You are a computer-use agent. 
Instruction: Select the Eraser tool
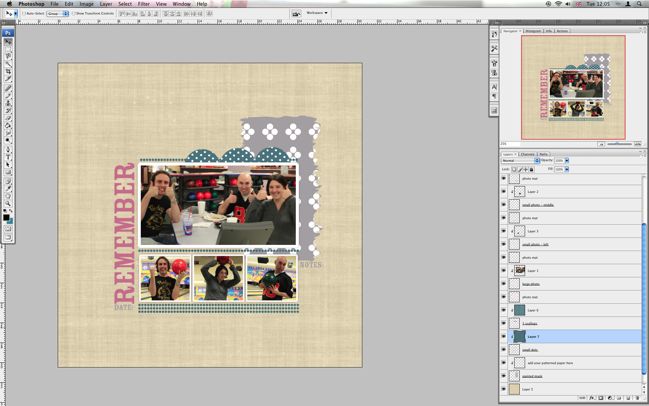pyautogui.click(x=8, y=118)
